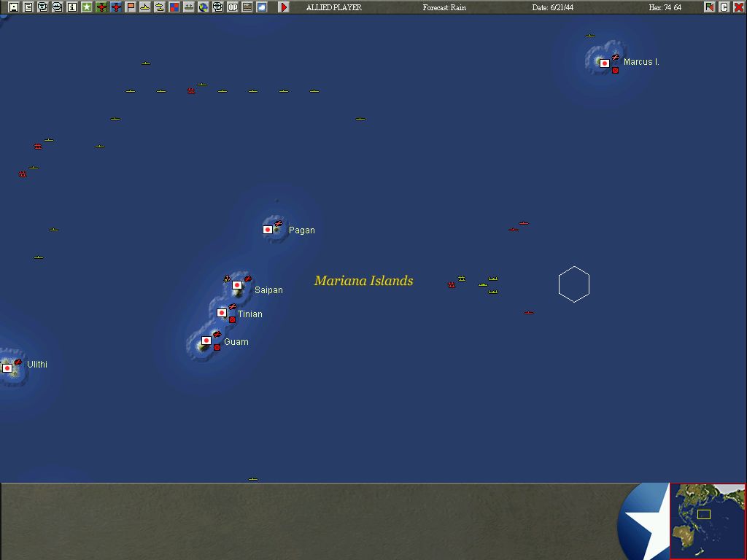Click the ships-in-port gray toolbar icon
Viewport: 747px width, 560px height.
click(x=189, y=7)
